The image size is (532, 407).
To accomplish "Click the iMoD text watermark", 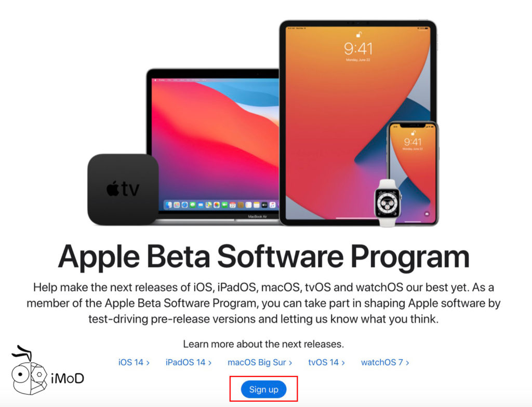I will (67, 378).
